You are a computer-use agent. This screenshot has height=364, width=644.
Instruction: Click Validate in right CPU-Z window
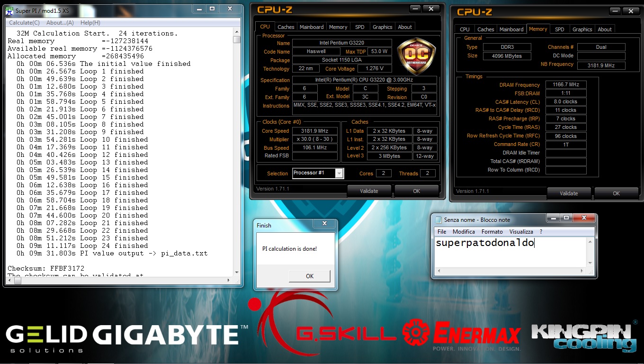(569, 193)
